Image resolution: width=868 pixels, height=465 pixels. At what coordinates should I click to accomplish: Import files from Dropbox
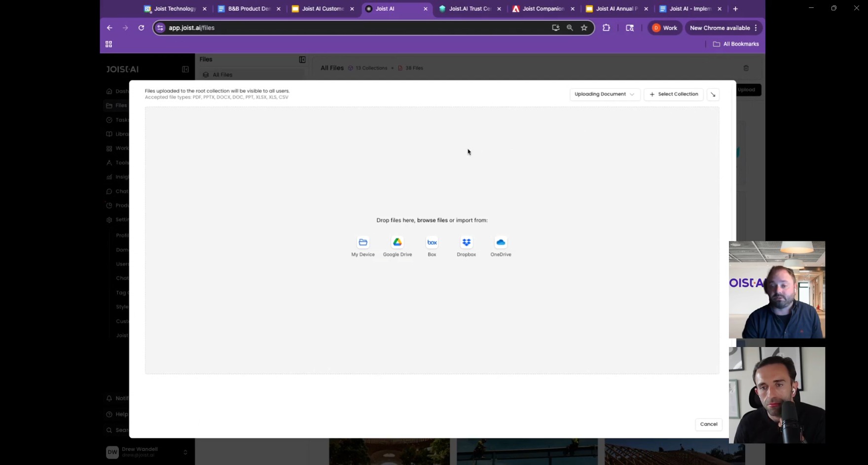tap(466, 246)
